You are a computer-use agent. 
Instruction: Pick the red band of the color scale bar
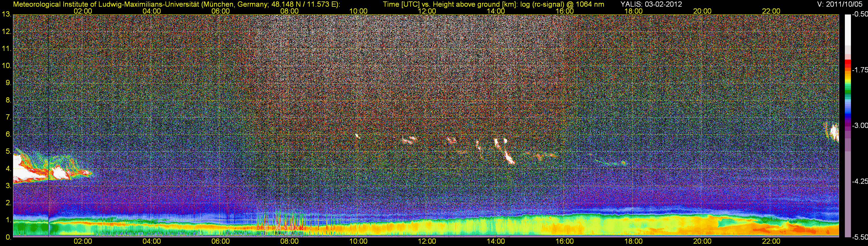coord(847,64)
